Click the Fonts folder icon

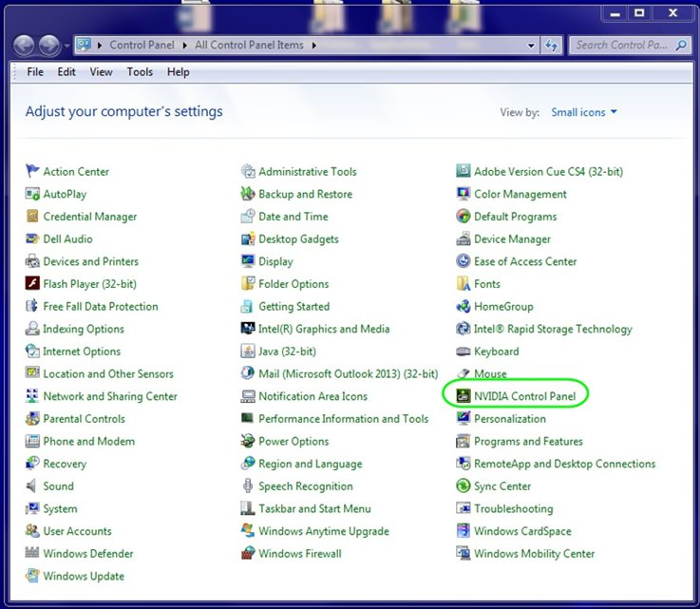464,283
